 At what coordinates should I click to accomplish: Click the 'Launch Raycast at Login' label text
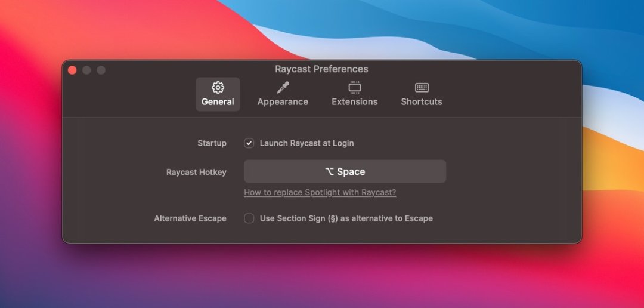pyautogui.click(x=306, y=143)
